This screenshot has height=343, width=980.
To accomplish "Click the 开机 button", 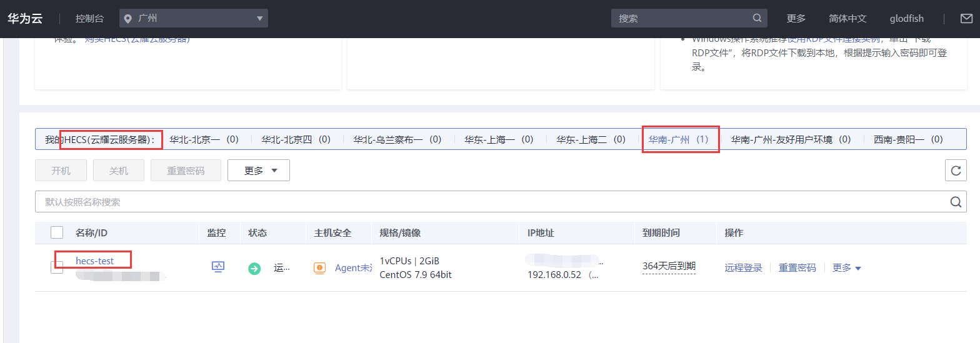I will coord(61,170).
